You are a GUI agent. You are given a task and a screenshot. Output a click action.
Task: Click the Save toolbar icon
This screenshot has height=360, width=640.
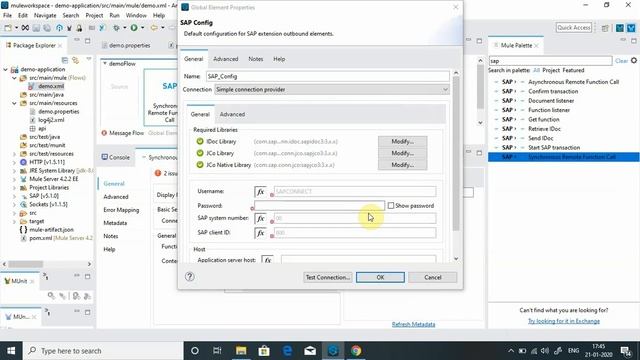[x=36, y=28]
